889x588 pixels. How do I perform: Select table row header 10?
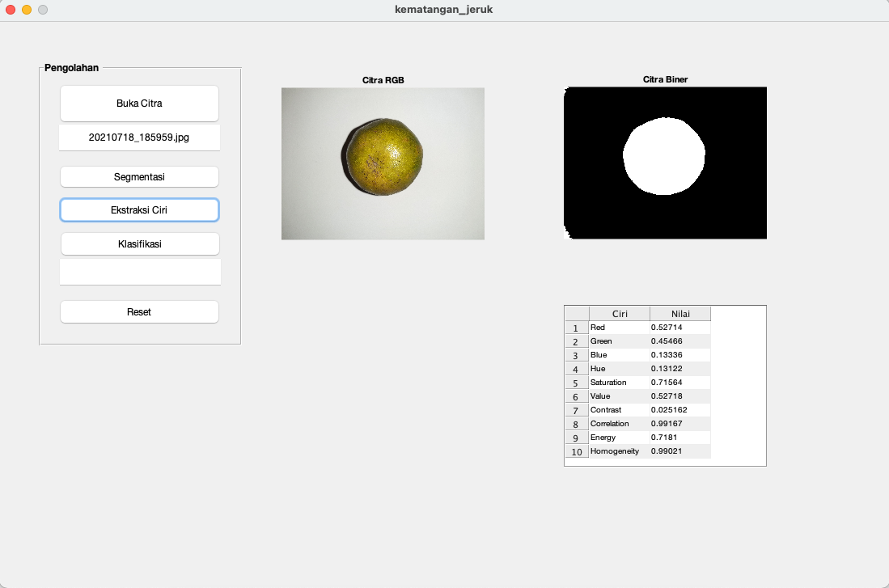click(577, 451)
